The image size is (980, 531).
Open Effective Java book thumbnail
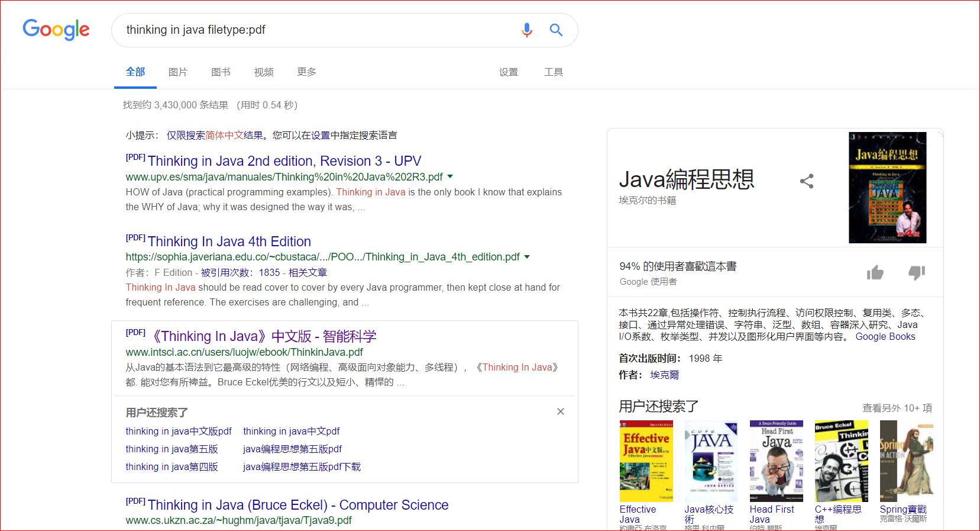(x=646, y=461)
